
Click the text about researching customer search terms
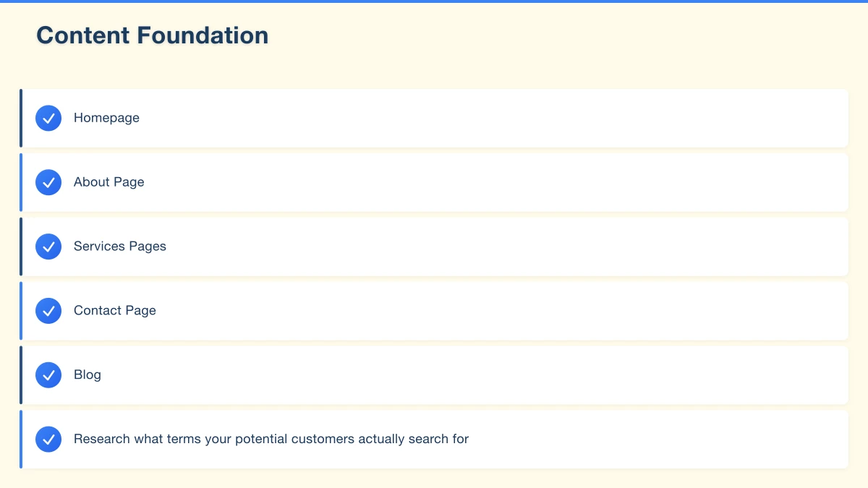[x=271, y=439]
